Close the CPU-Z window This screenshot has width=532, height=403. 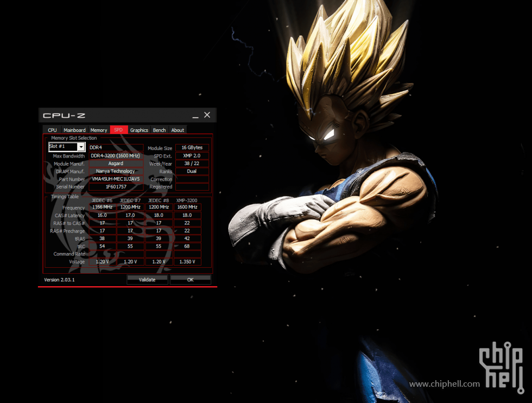pyautogui.click(x=207, y=115)
